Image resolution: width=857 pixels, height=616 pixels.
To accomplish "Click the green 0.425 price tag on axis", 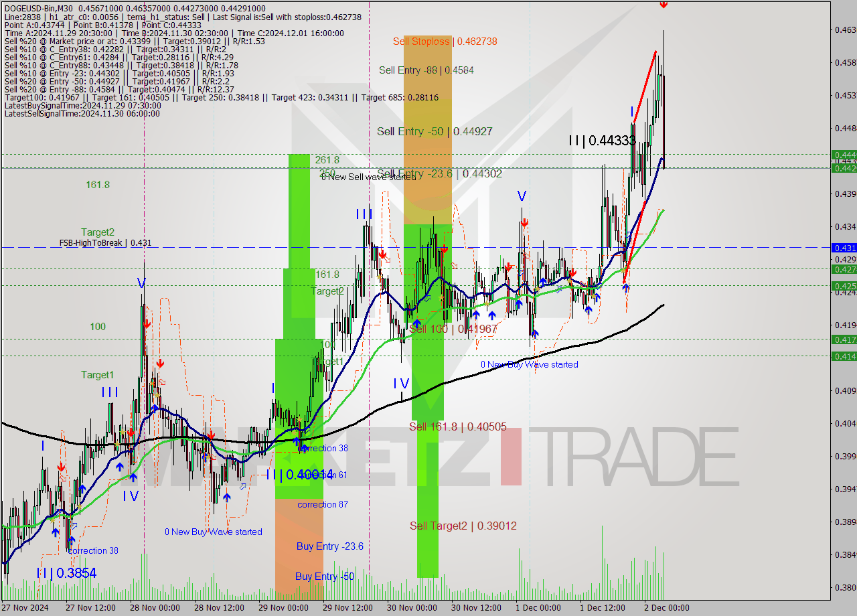I will coord(844,286).
